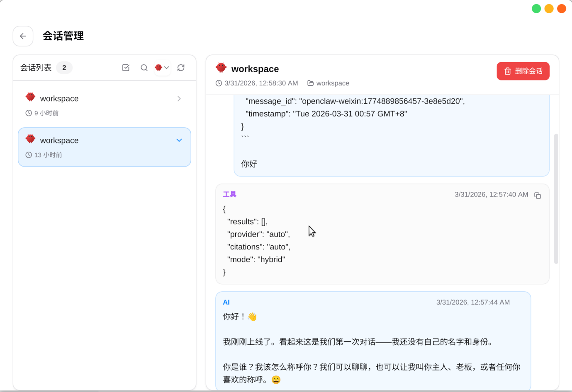Screen dimensions: 572x392
Task: Click the 会话列表 heading
Action: [x=36, y=68]
